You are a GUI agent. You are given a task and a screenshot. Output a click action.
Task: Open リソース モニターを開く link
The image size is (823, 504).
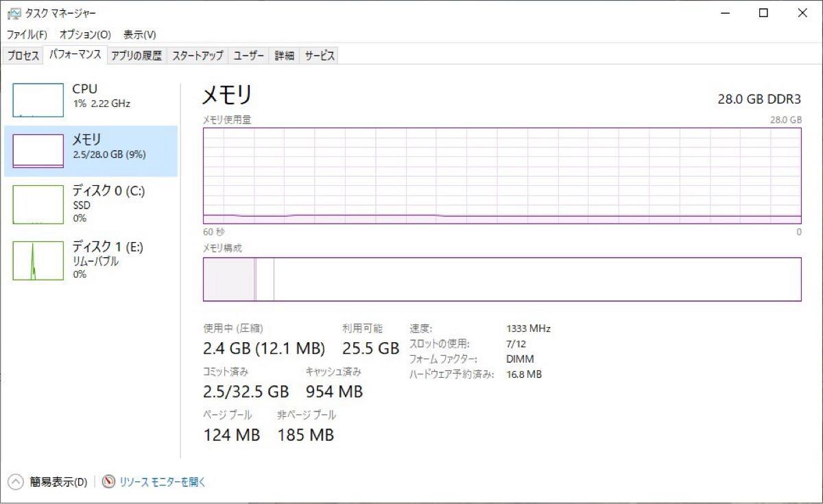(x=163, y=482)
